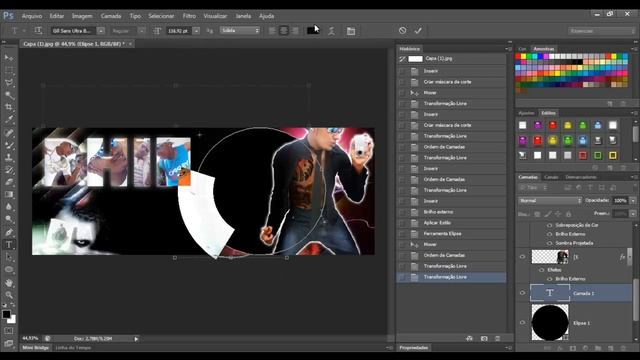Toggle Sobreposição de Cor effect visibility

tap(549, 225)
